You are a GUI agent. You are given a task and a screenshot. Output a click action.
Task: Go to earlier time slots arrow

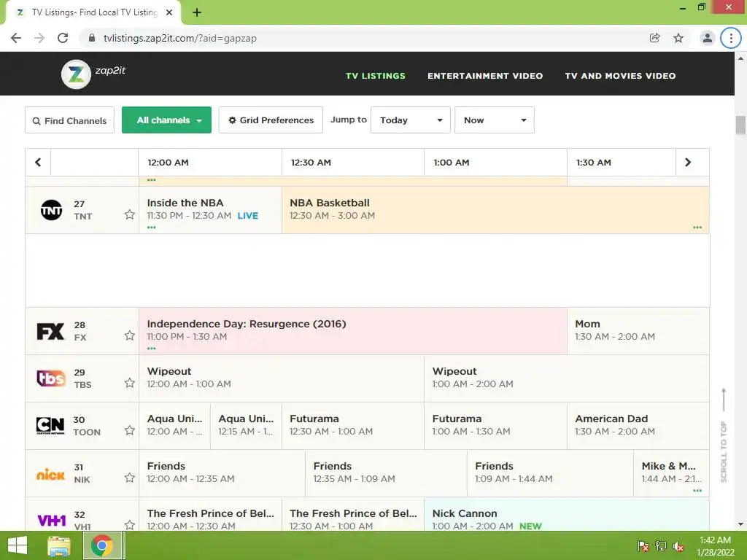click(x=38, y=163)
